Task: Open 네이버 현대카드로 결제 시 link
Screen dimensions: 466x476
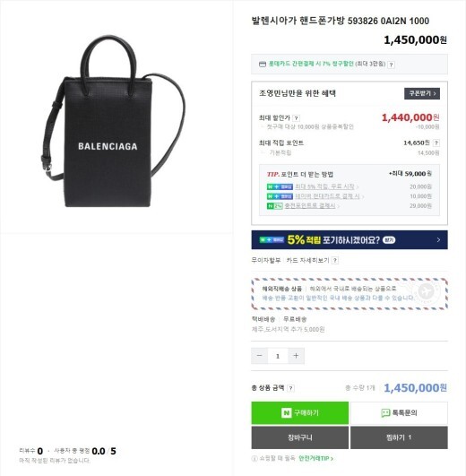Action: 327,196
